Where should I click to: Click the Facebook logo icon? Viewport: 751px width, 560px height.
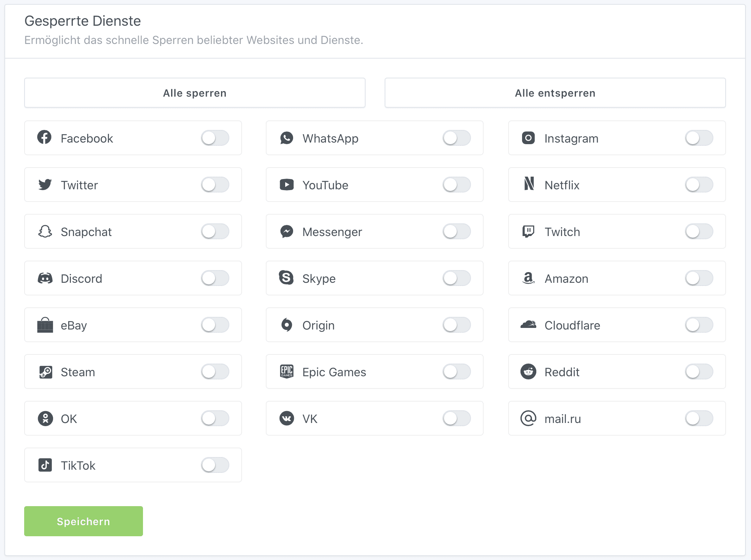(44, 137)
